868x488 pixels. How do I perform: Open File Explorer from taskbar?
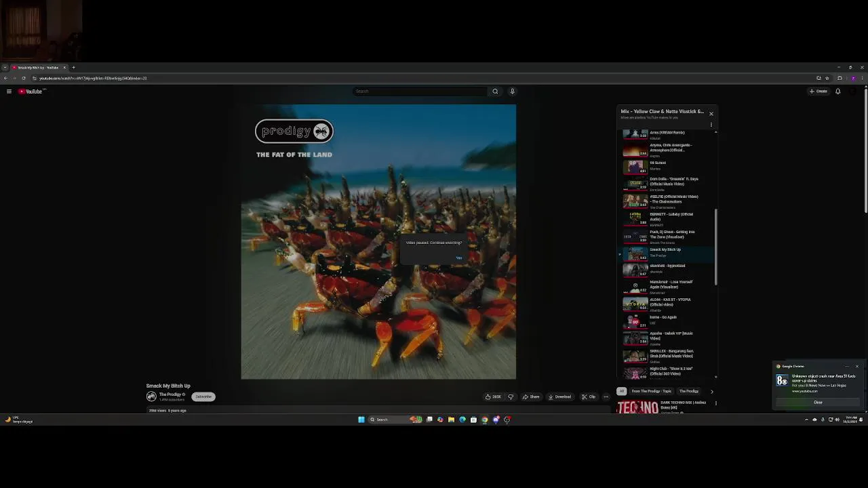pyautogui.click(x=451, y=420)
